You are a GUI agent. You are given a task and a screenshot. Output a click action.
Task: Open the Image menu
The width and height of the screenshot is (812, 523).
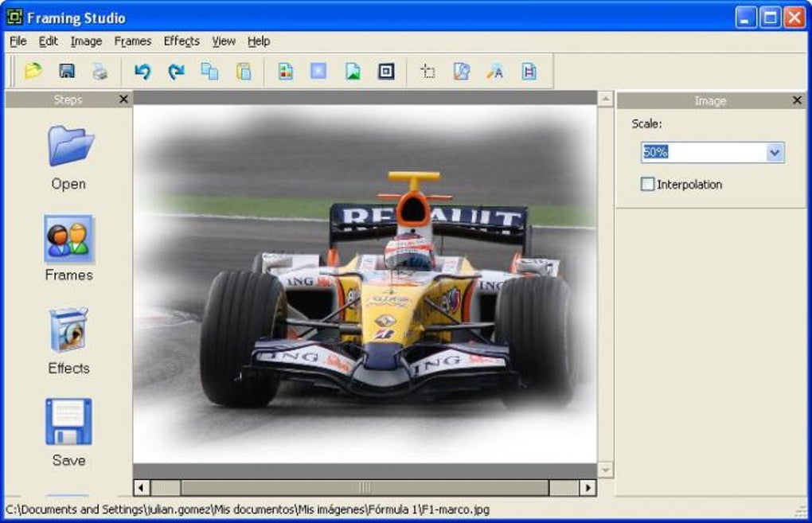point(86,41)
